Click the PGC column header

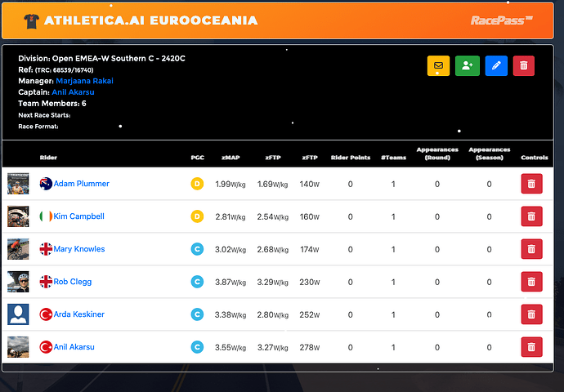[x=198, y=158]
